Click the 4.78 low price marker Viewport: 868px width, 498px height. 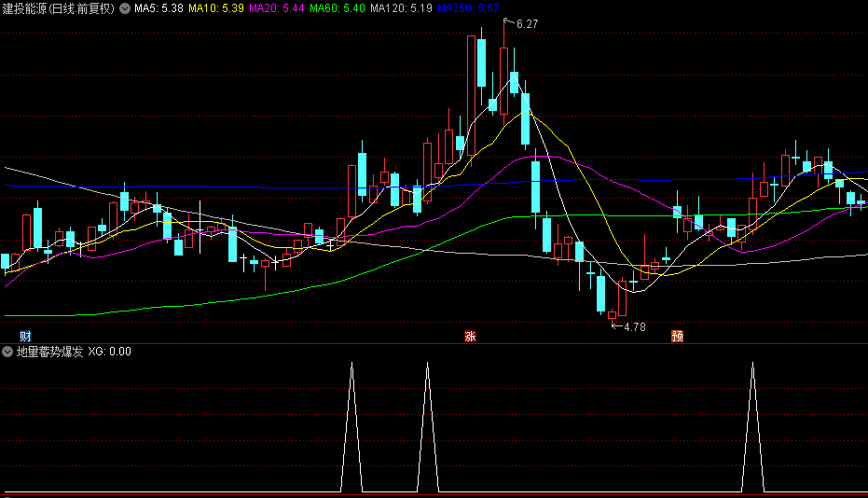coord(634,326)
